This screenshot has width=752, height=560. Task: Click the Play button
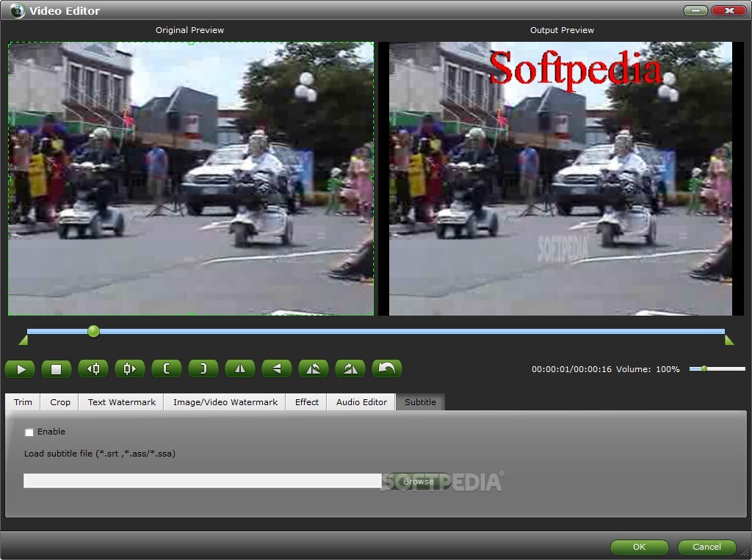[20, 369]
